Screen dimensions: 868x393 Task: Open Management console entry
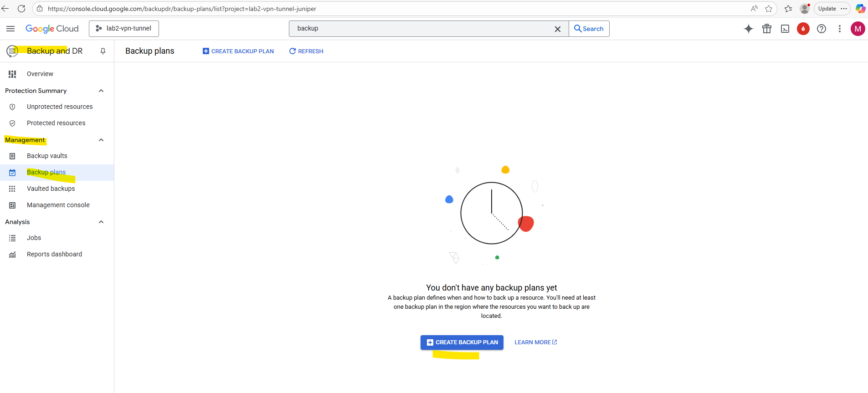[58, 205]
